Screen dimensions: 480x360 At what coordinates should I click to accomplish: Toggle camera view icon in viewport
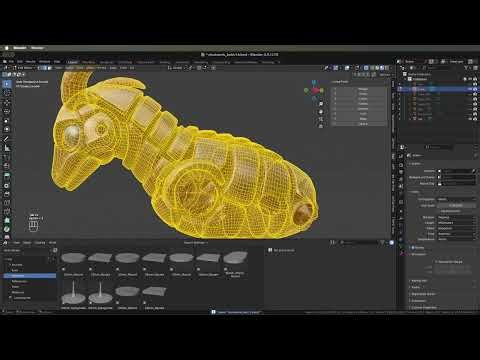tap(321, 119)
